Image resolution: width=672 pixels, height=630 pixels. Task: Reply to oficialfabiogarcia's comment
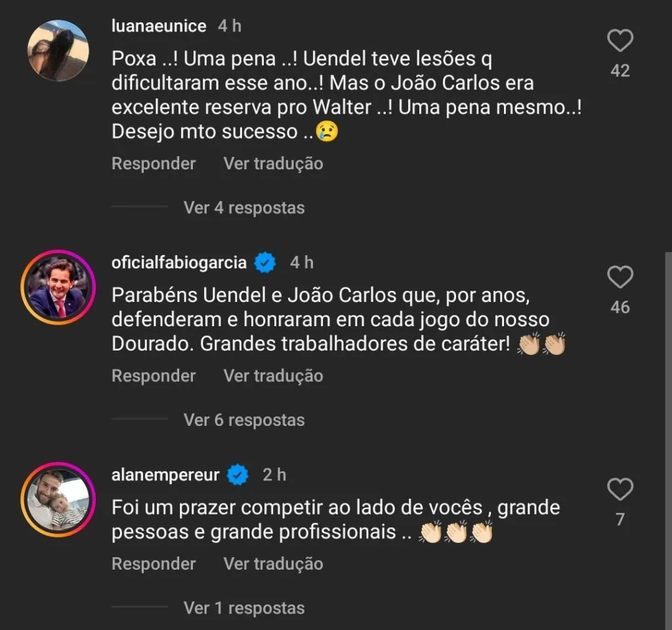click(154, 376)
